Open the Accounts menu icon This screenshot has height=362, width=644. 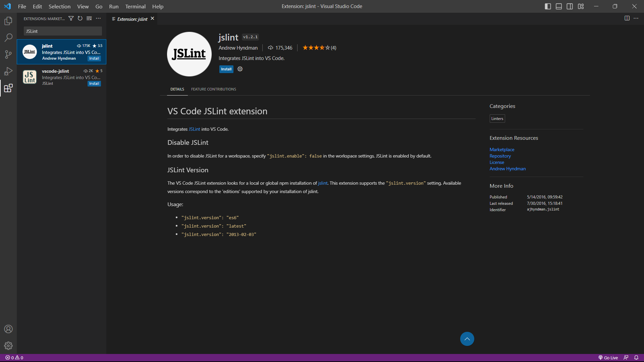tap(8, 329)
